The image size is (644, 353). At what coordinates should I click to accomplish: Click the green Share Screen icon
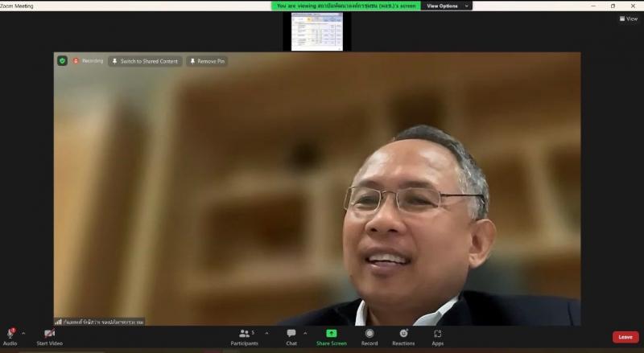[332, 333]
